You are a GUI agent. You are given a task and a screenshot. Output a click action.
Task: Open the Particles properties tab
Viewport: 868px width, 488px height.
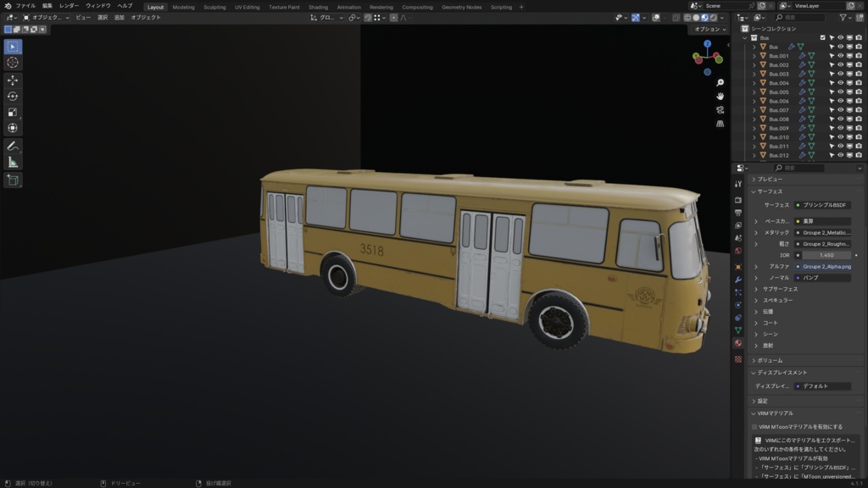coord(738,292)
